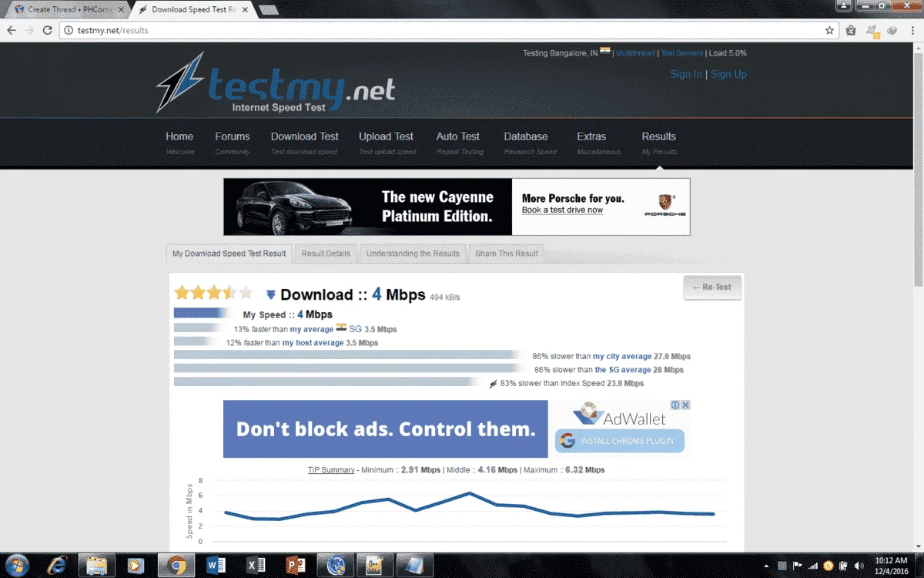Open the Chrome three-dot menu
The image size is (924, 578).
click(913, 31)
